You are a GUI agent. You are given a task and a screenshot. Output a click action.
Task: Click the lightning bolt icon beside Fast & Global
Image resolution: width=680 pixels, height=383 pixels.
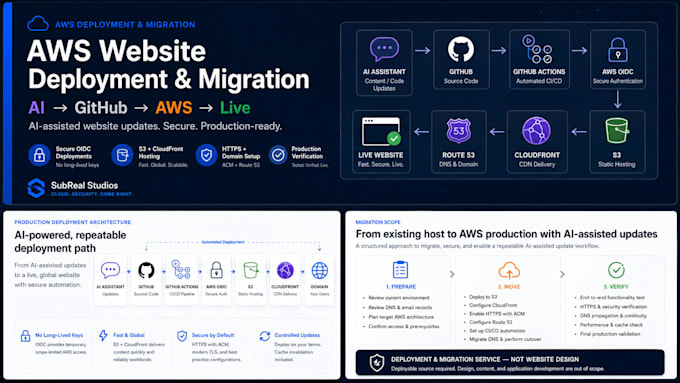click(103, 335)
